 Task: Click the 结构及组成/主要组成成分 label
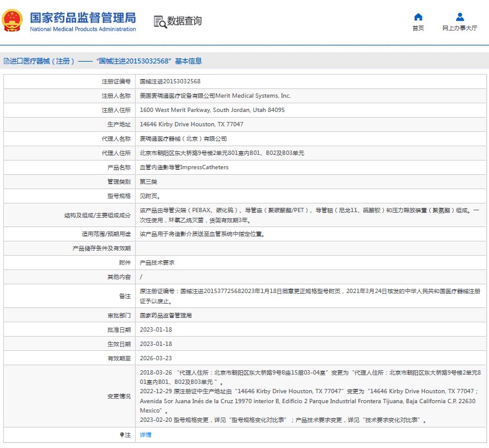click(97, 215)
